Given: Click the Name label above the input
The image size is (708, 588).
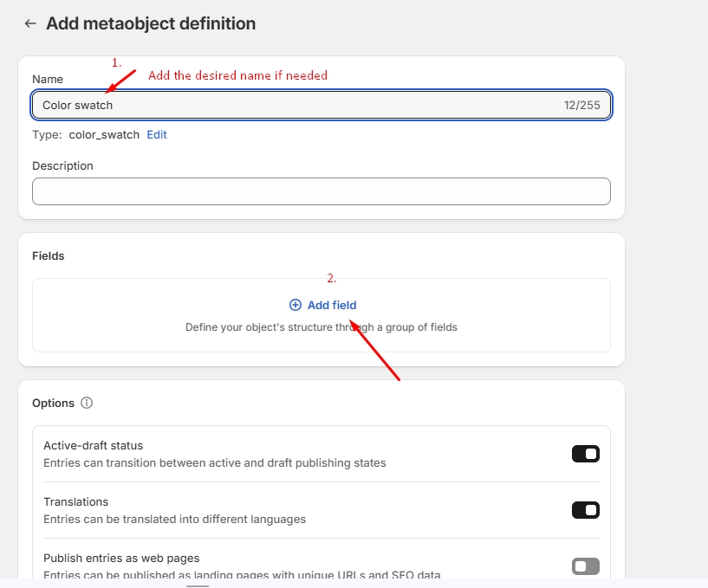Looking at the screenshot, I should [x=48, y=80].
